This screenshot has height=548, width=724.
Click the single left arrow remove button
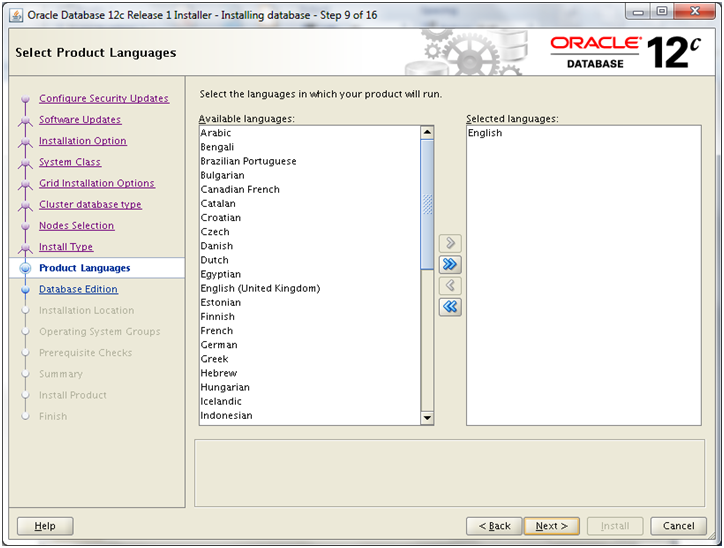[x=450, y=285]
